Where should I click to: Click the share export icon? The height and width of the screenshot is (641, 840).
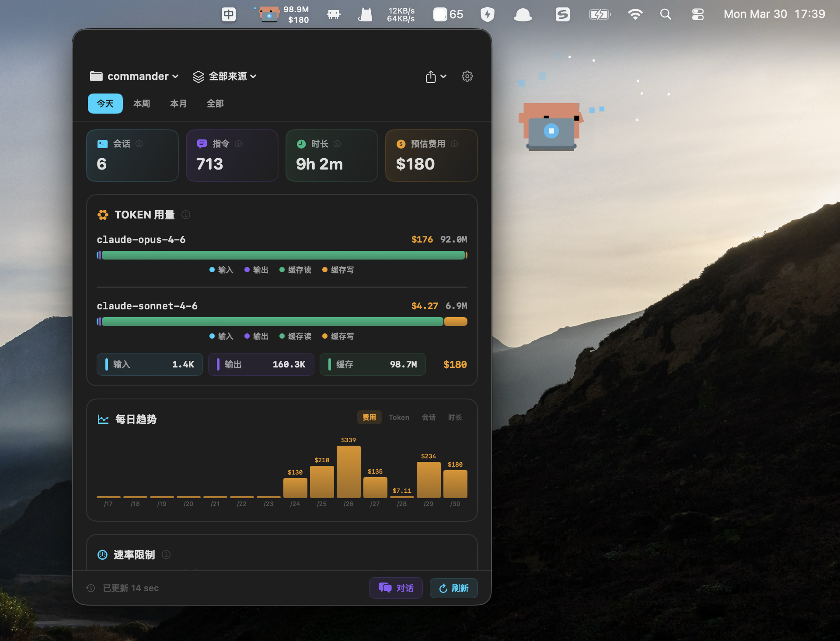pos(430,76)
